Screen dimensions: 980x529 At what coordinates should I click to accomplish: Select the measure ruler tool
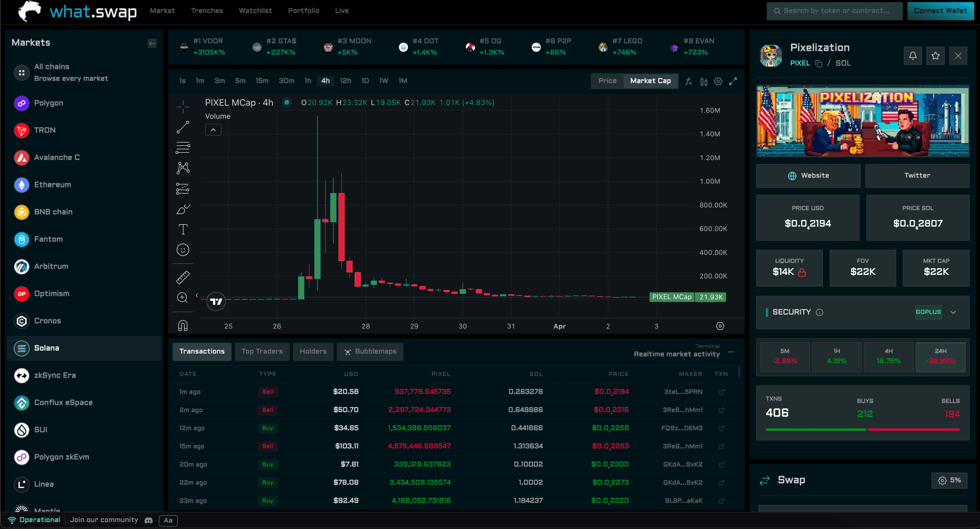[x=183, y=277]
